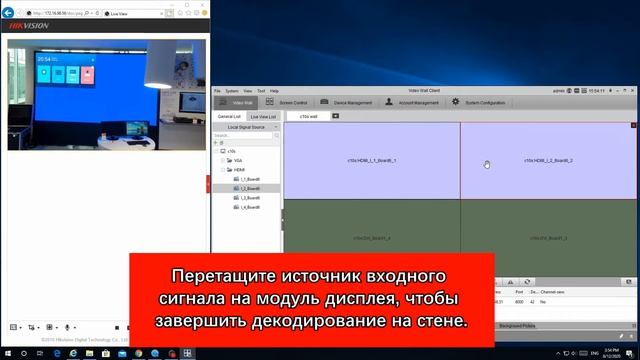Collapse the c10s device node
Image resolution: width=640 pixels, height=360 pixels.
point(216,151)
